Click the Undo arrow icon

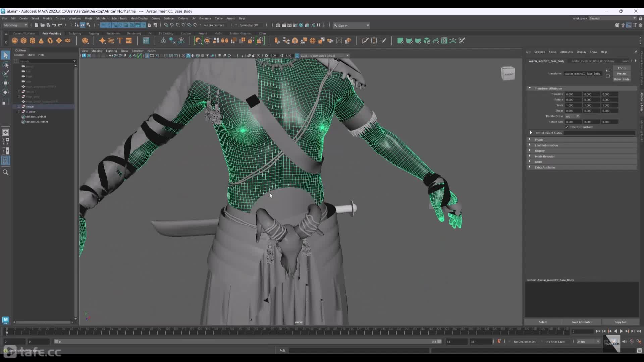(54, 25)
